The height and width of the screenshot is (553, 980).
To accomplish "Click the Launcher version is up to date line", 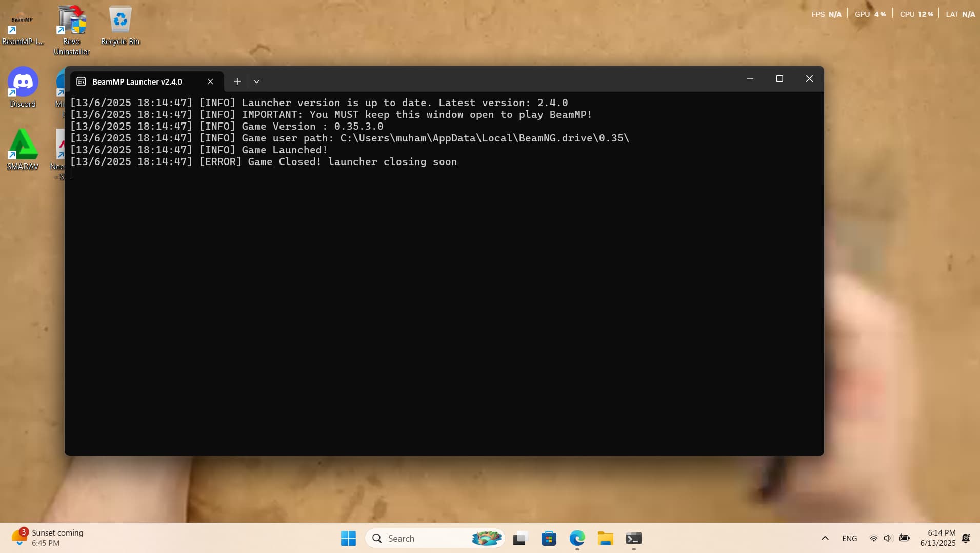I will click(319, 103).
